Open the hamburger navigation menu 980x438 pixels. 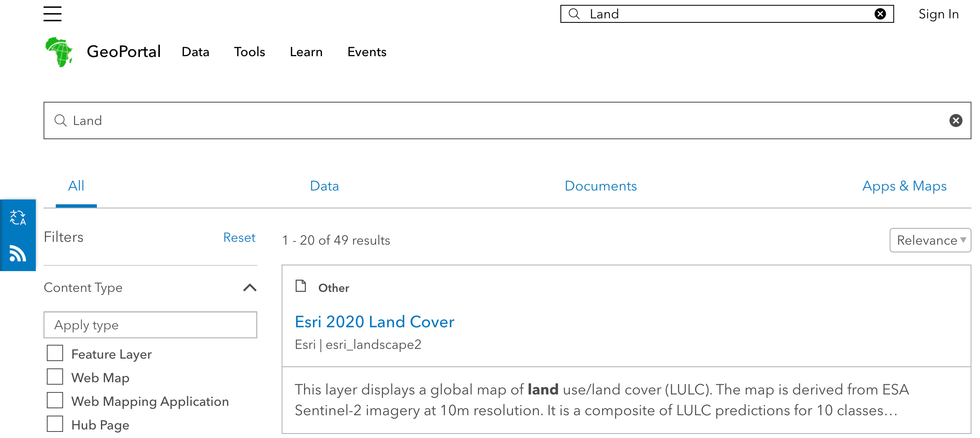pos(52,14)
